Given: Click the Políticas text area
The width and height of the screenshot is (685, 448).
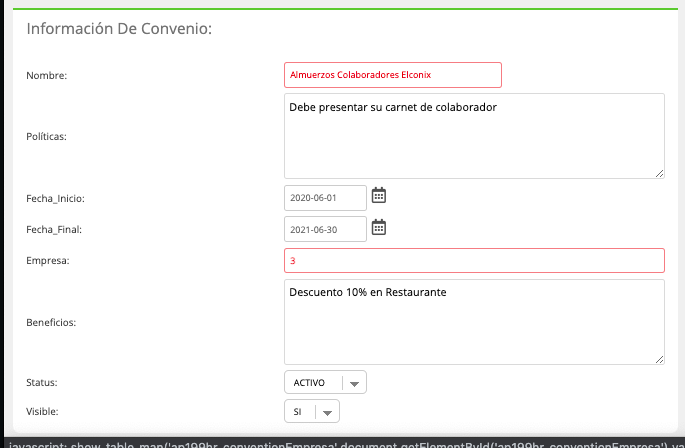Looking at the screenshot, I should (x=474, y=136).
